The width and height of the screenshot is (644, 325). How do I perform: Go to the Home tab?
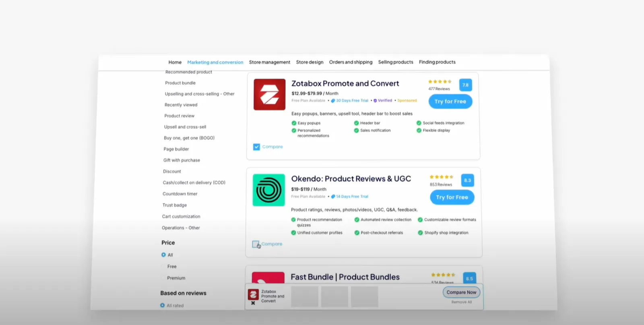tap(175, 62)
